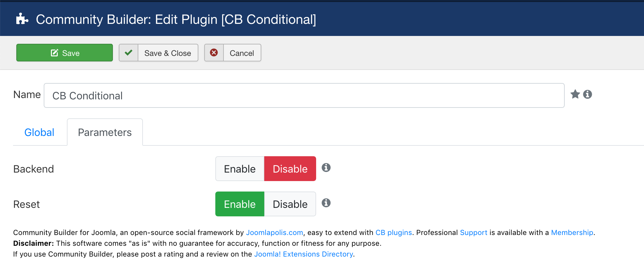Screen dimensions: 644x268
Task: Show info tooltip for Reset setting
Action: (x=326, y=203)
